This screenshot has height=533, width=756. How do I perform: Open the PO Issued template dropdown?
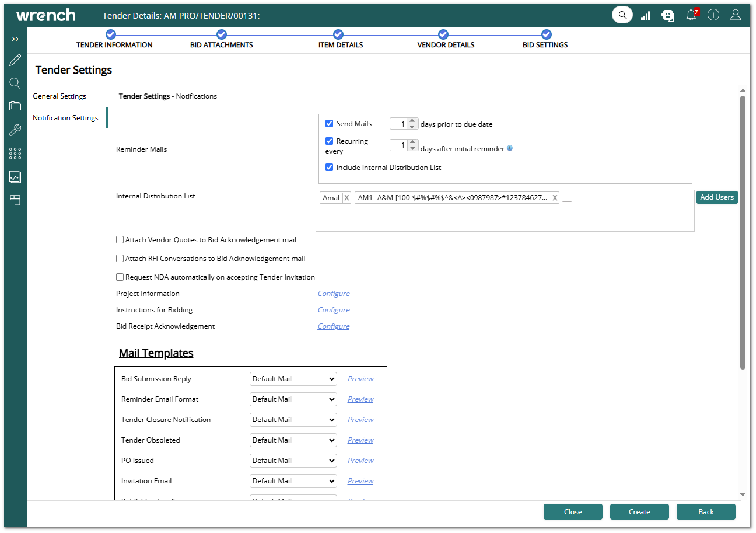[293, 461]
